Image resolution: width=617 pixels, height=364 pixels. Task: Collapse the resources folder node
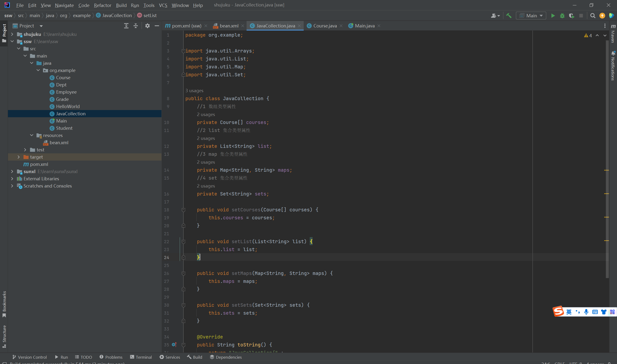32,135
